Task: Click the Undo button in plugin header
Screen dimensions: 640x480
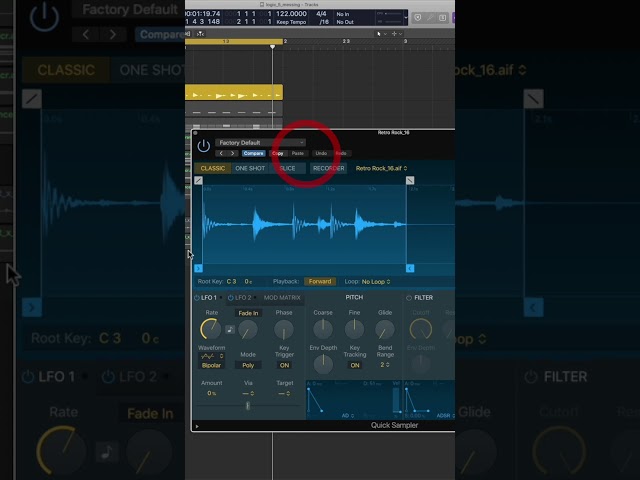Action: 321,153
